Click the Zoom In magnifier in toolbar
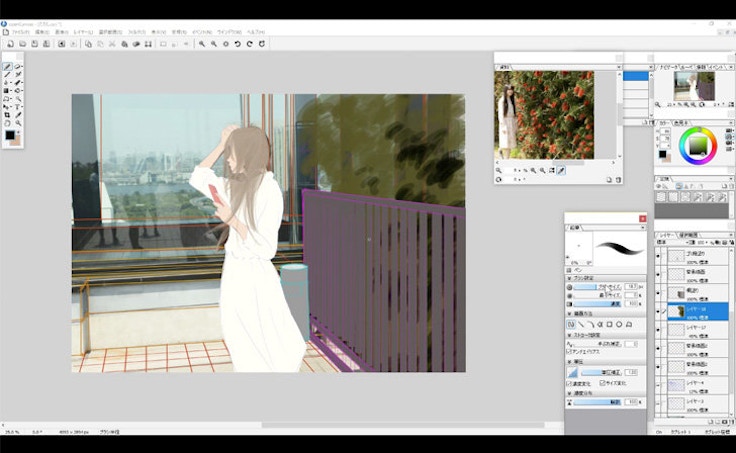 coord(202,44)
